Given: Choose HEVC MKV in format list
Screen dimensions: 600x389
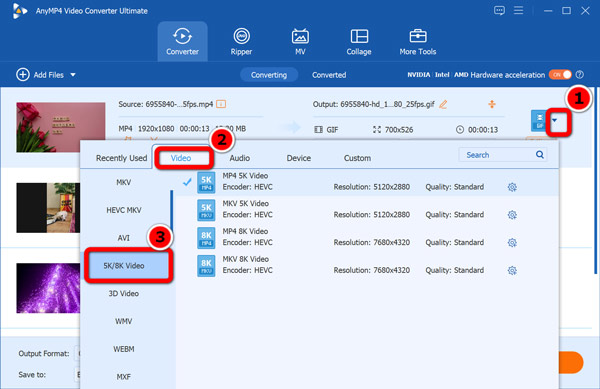Looking at the screenshot, I should pyautogui.click(x=124, y=210).
